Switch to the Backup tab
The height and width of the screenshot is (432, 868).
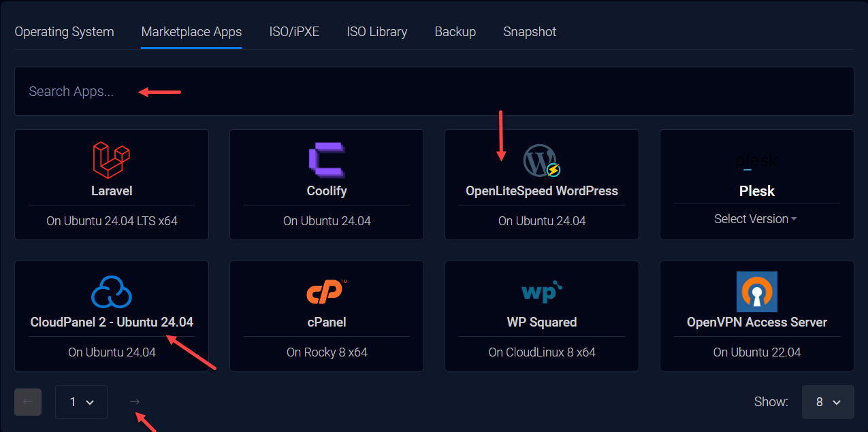tap(455, 32)
